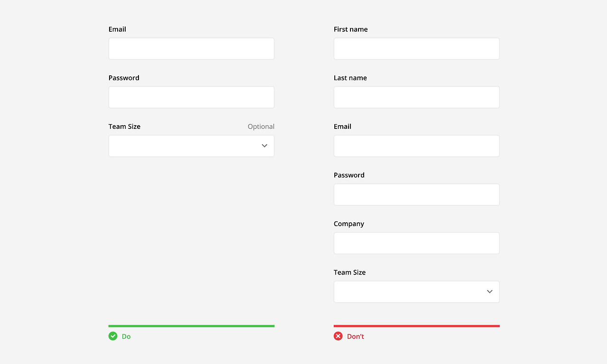Click the Email field in the right form

(416, 146)
